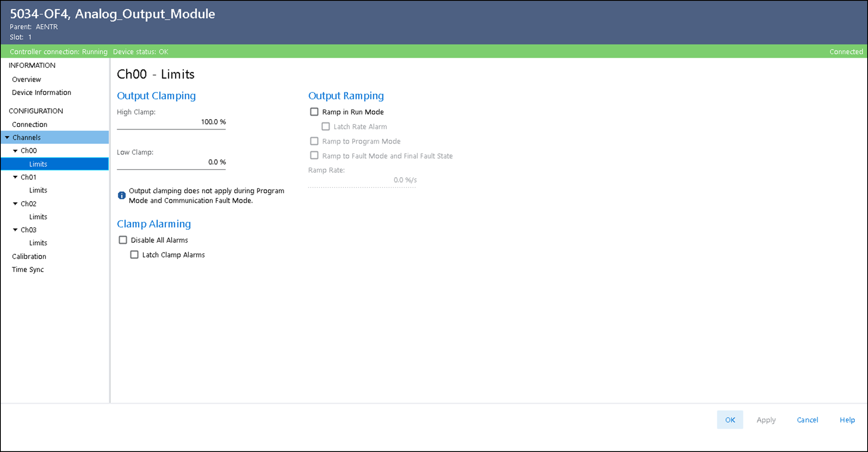Open Device Information page

[41, 93]
